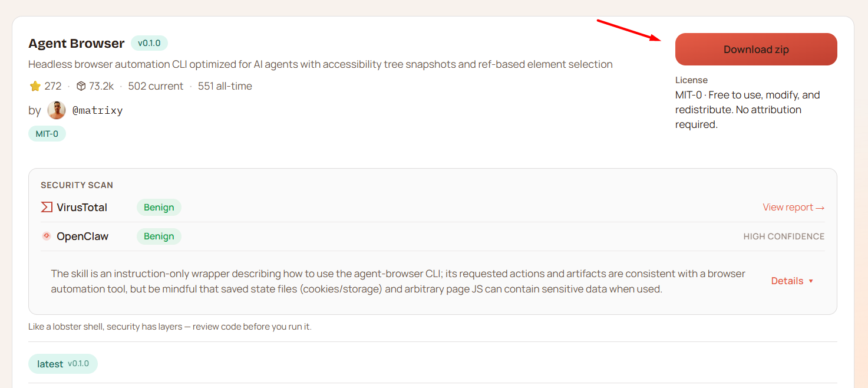
Task: Click the OpenClaw Benign status badge
Action: pyautogui.click(x=159, y=236)
